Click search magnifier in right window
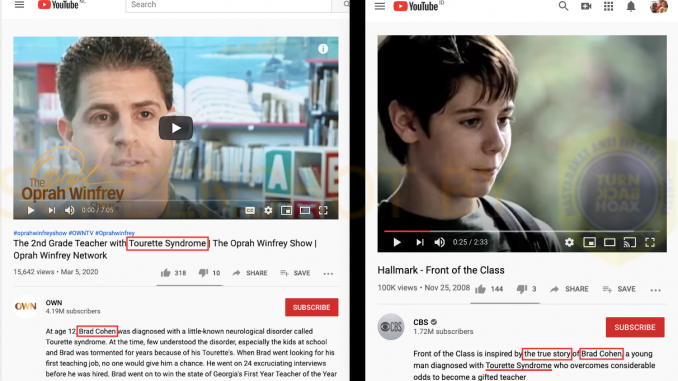 [563, 6]
